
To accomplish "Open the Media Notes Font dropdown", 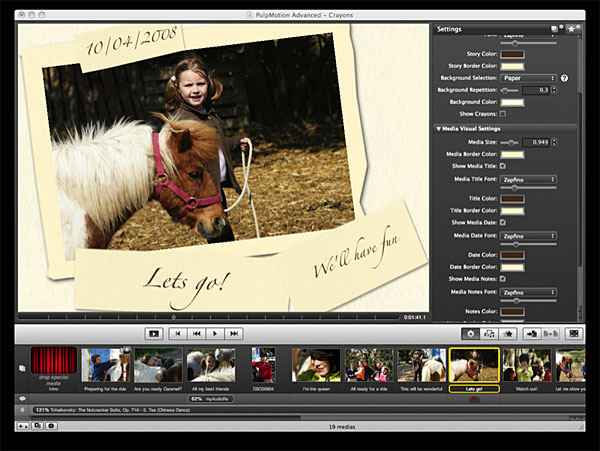I will point(528,292).
